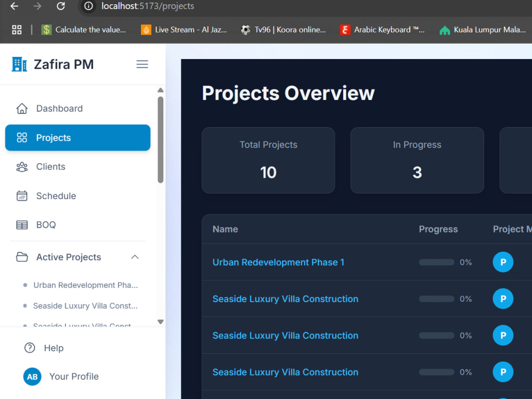Open 'Calculate the value...' bookmark
Viewport: 532px width, 399px height.
click(84, 30)
